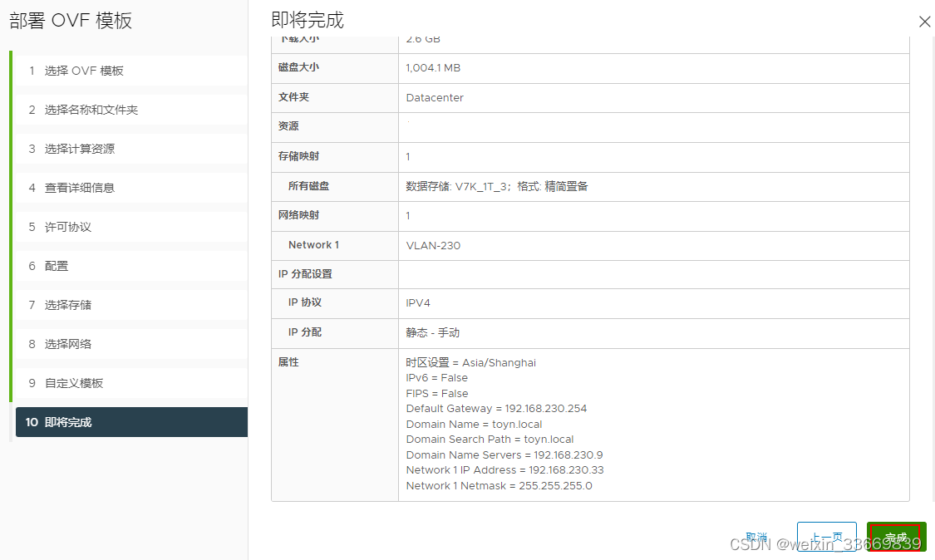Click the FIPS = False line
Image resolution: width=935 pixels, height=560 pixels.
(437, 394)
